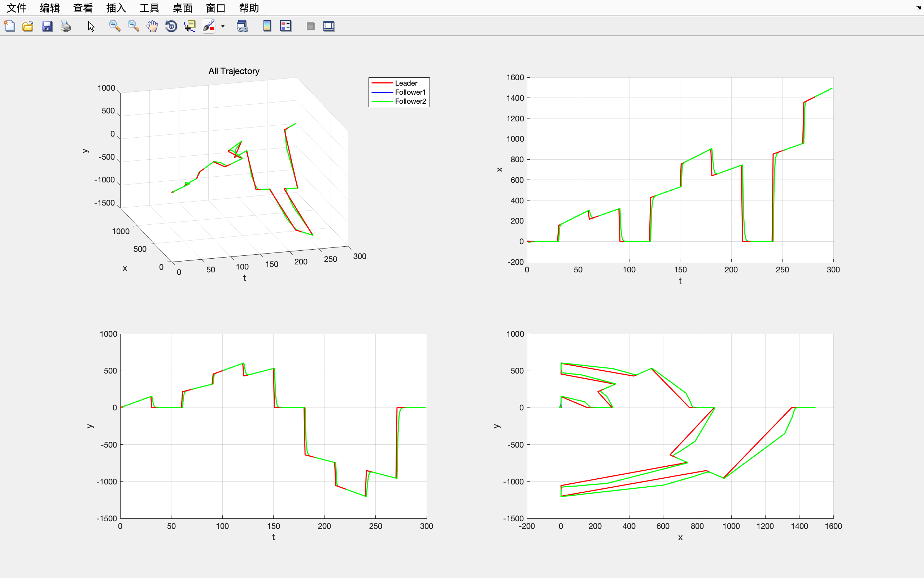Open the 桌面 menu
This screenshot has width=924, height=578.
tap(183, 8)
